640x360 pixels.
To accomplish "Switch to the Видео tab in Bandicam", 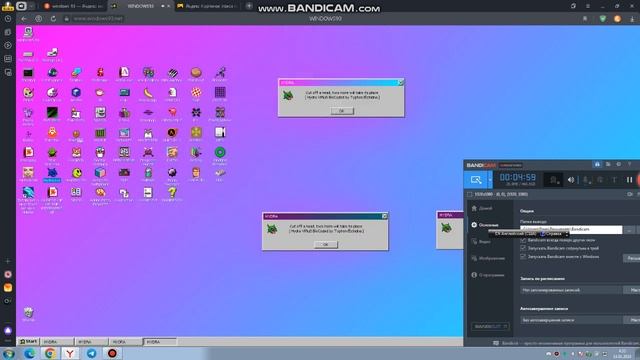I will (x=481, y=242).
